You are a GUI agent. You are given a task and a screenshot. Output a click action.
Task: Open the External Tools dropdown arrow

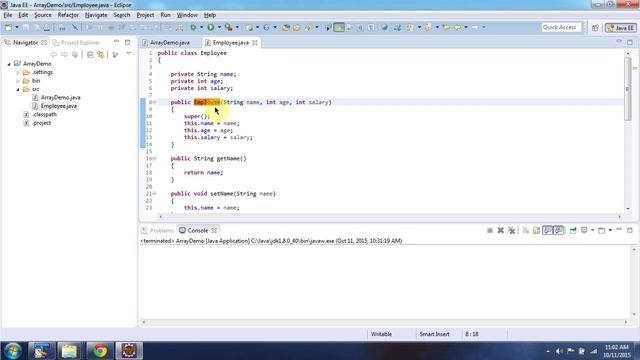237,27
